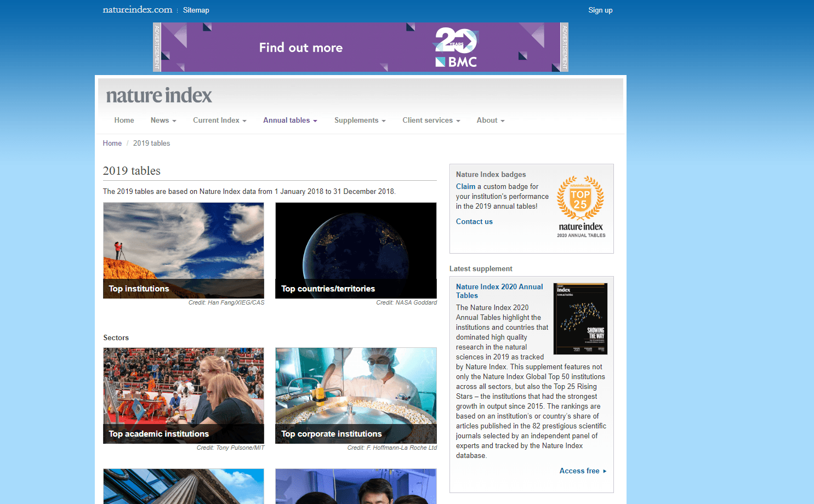Select Home in the navigation bar
This screenshot has width=814, height=504.
pyautogui.click(x=124, y=121)
